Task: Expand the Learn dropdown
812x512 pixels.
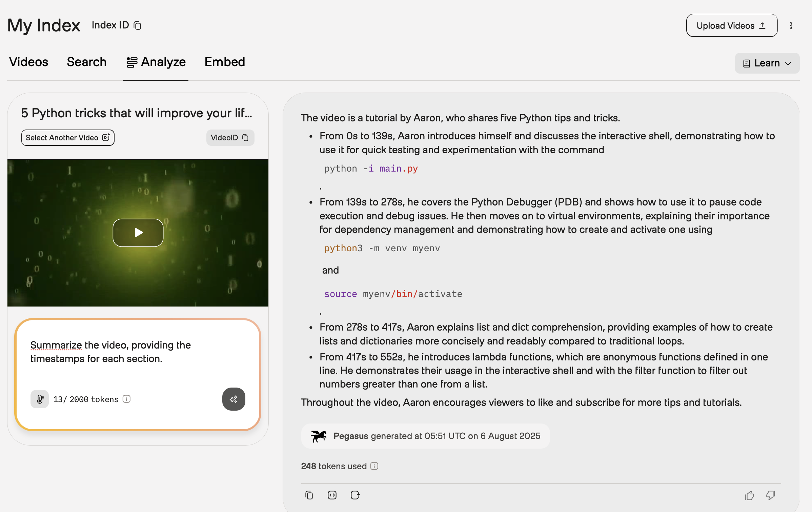Action: click(x=767, y=63)
